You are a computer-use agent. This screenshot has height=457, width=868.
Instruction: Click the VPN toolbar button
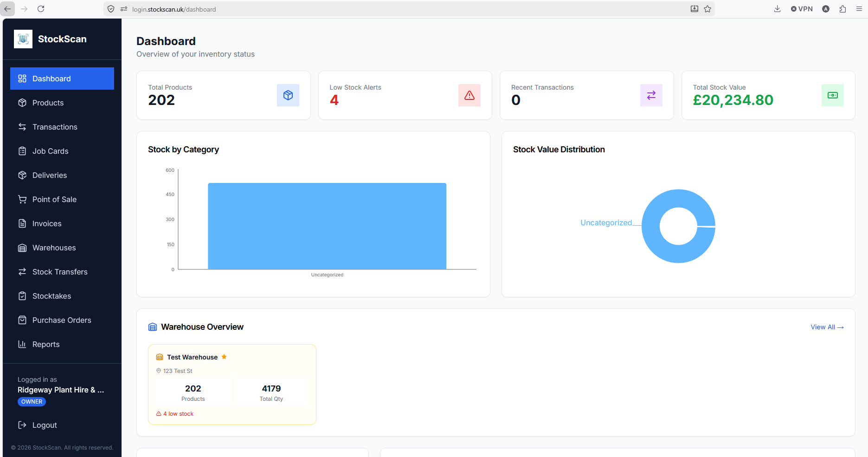click(x=802, y=9)
